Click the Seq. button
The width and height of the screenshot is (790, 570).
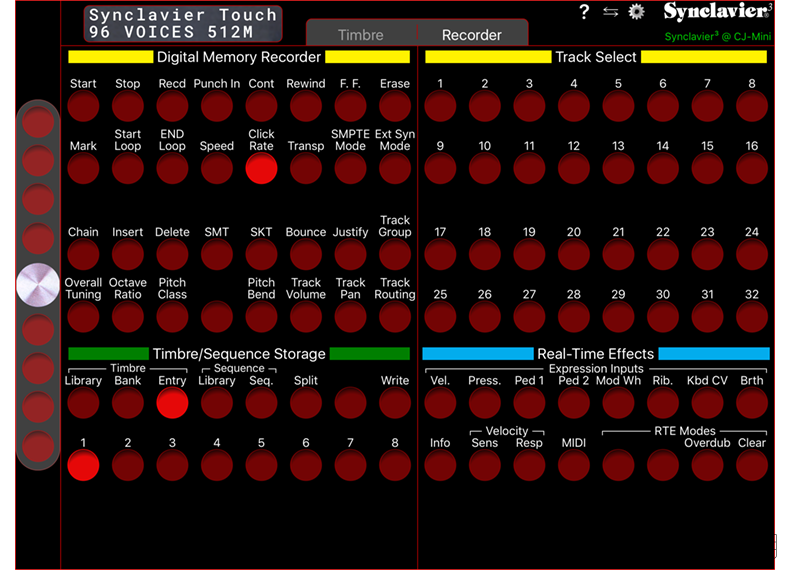tap(261, 402)
